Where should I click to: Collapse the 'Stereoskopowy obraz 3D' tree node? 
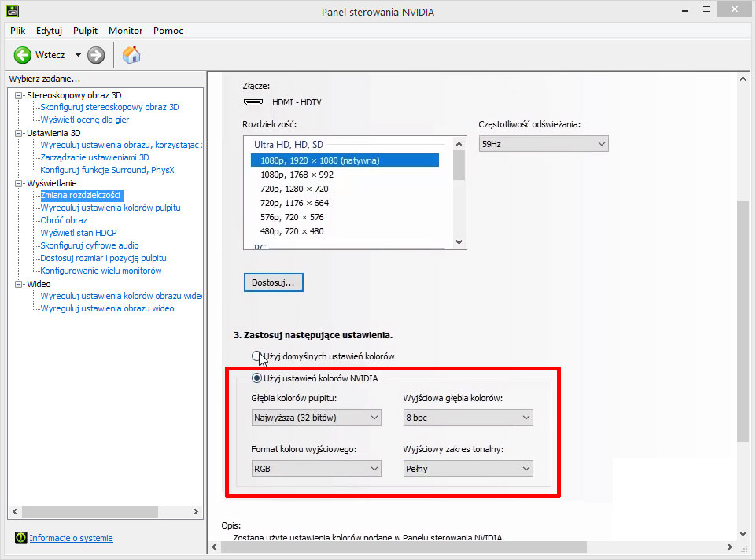(x=18, y=95)
